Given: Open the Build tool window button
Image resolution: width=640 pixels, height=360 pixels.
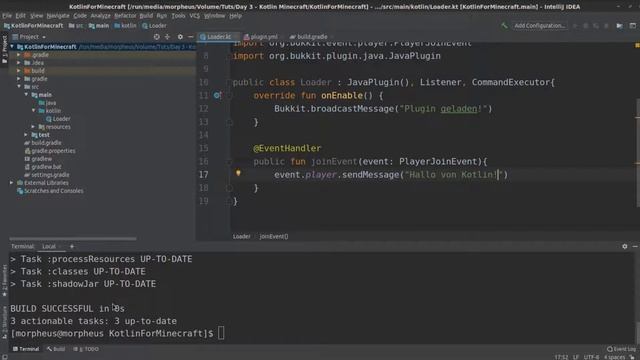Looking at the screenshot, I should 56,349.
